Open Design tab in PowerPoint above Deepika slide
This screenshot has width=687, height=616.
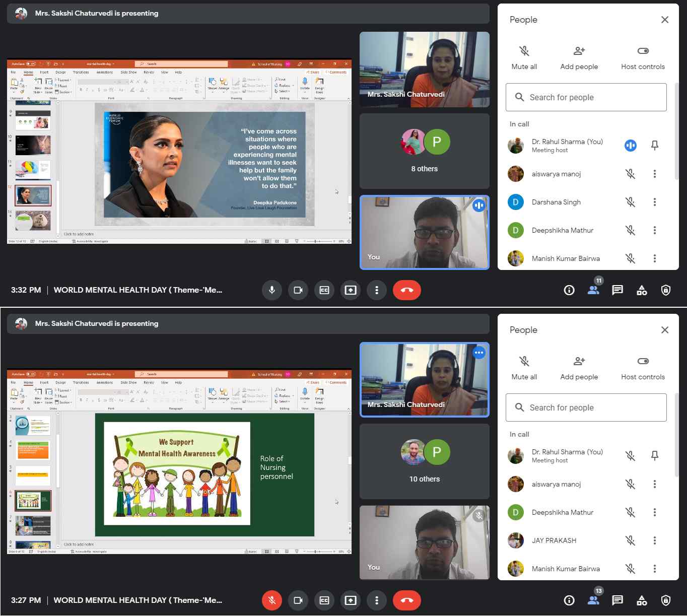tap(60, 72)
